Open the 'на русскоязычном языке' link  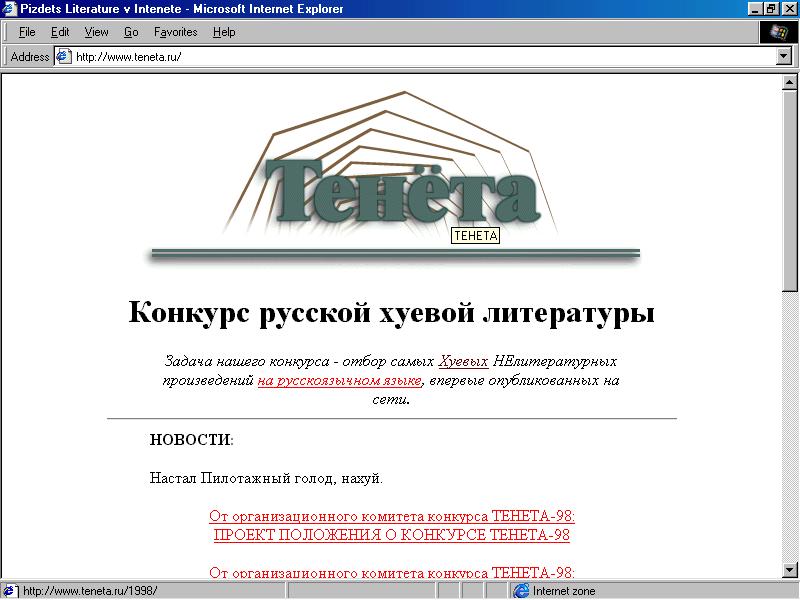(340, 380)
